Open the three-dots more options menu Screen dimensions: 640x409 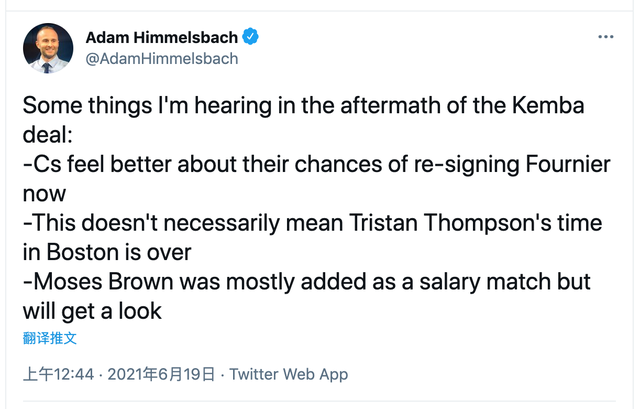606,37
